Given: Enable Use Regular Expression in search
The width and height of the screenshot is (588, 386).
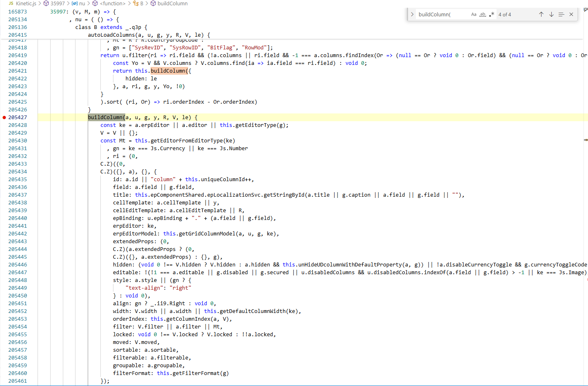Looking at the screenshot, I should [x=491, y=14].
